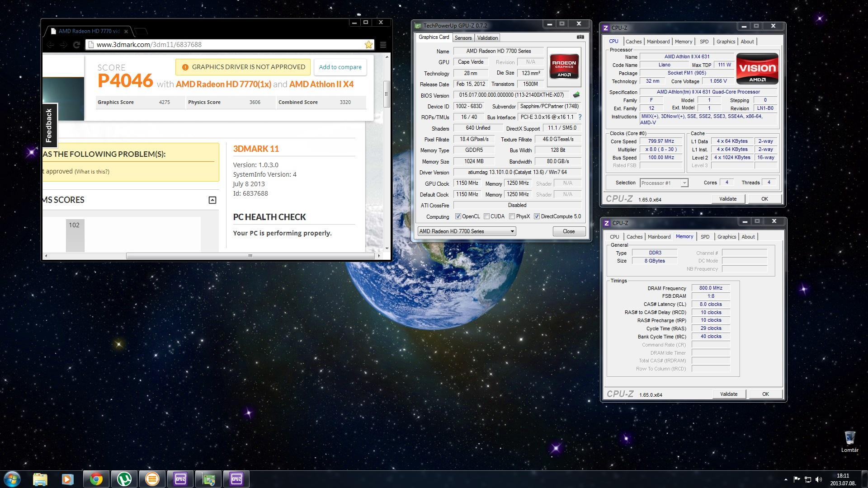Viewport: 868px width, 488px height.
Task: Click AMD Athlon II X4 link
Action: point(321,84)
